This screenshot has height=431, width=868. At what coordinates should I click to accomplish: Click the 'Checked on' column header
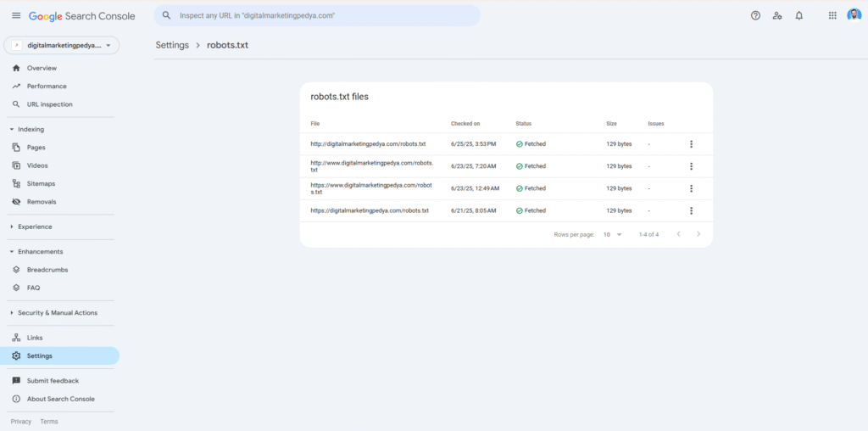click(465, 124)
